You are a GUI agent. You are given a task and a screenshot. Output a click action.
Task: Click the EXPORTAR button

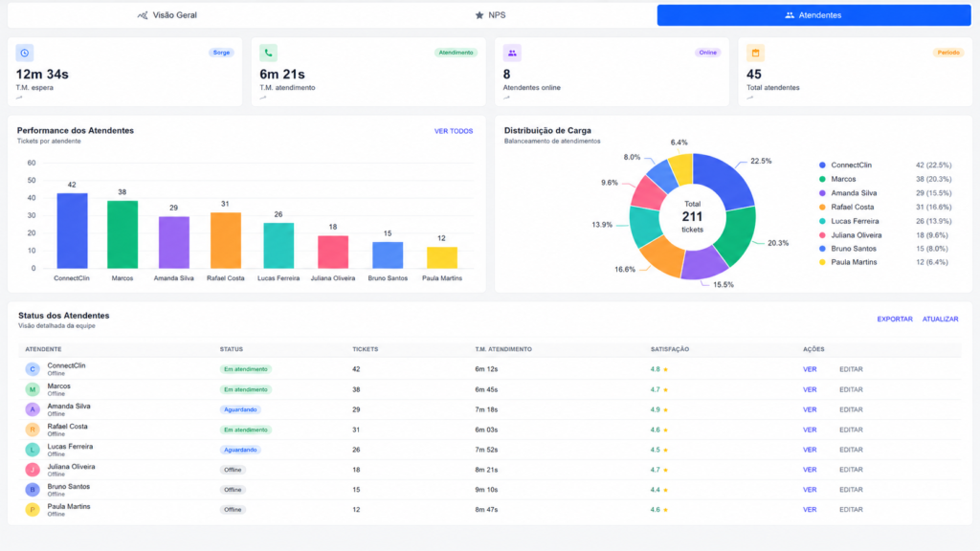pos(895,320)
